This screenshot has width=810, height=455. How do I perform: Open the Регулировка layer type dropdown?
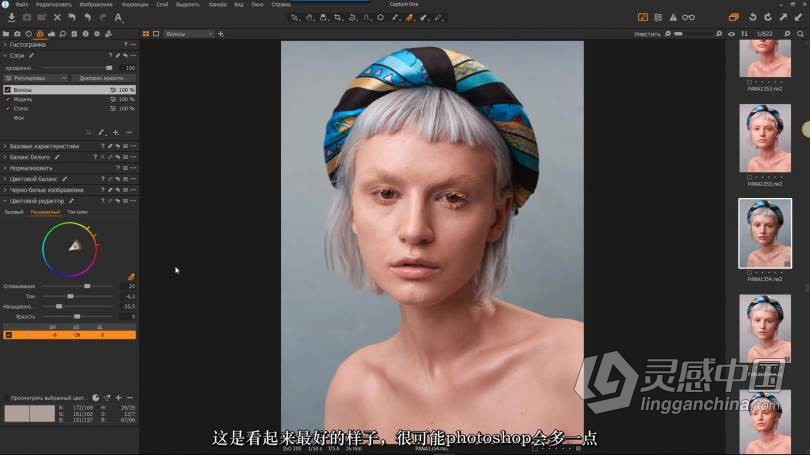click(35, 78)
